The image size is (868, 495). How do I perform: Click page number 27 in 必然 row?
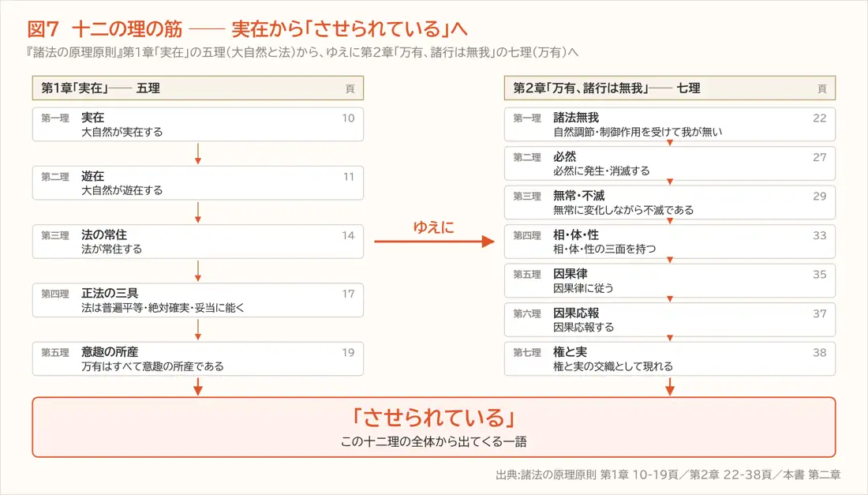[820, 157]
